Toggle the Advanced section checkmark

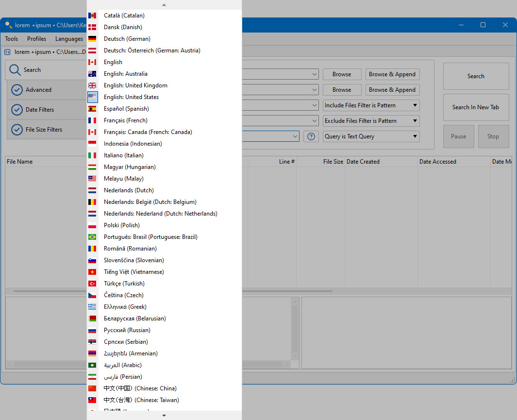(17, 90)
